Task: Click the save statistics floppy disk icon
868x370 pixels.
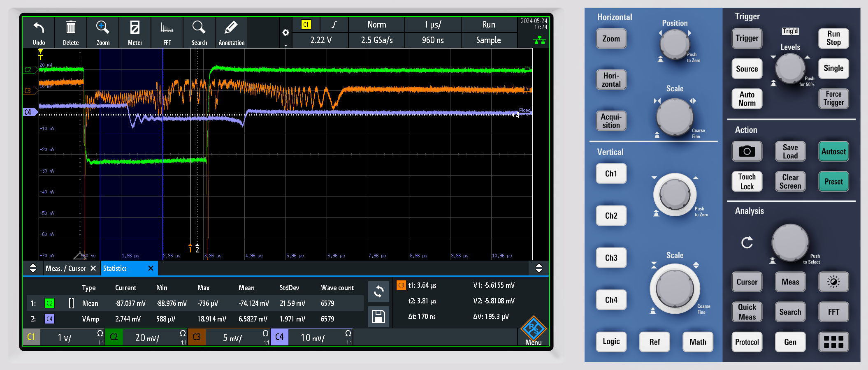Action: pyautogui.click(x=378, y=317)
